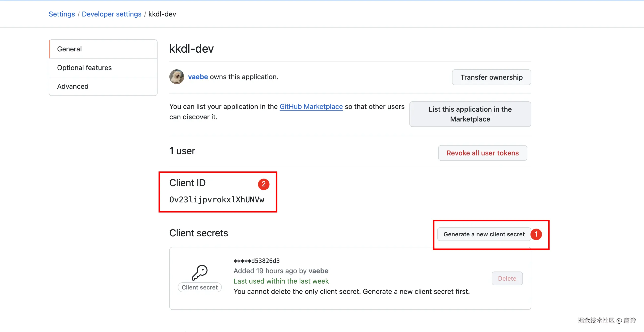
Task: Select the Client ID value text
Action: pyautogui.click(x=216, y=199)
